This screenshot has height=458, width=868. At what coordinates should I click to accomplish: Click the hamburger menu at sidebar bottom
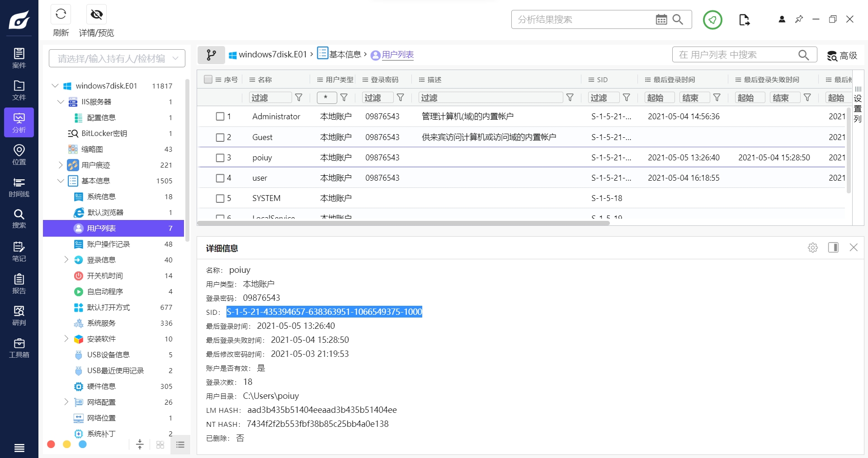[x=19, y=448]
